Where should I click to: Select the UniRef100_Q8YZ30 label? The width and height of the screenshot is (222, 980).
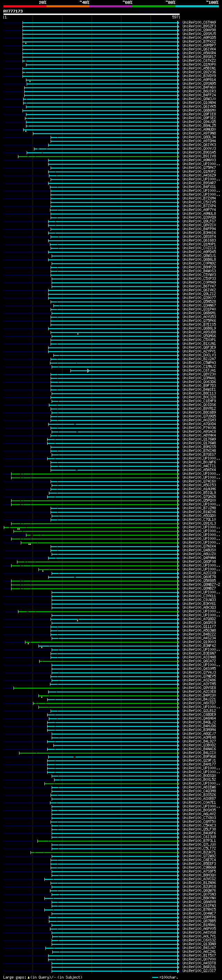coord(199,374)
